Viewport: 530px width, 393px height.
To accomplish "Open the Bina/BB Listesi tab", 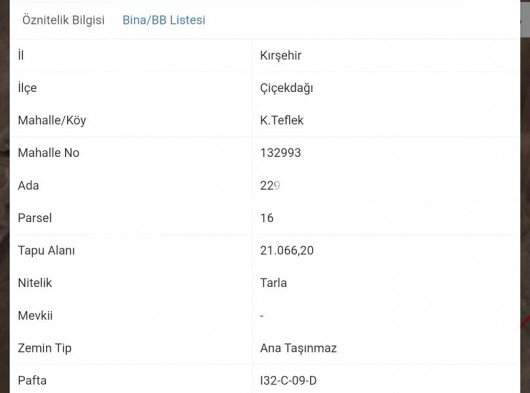I will click(164, 20).
